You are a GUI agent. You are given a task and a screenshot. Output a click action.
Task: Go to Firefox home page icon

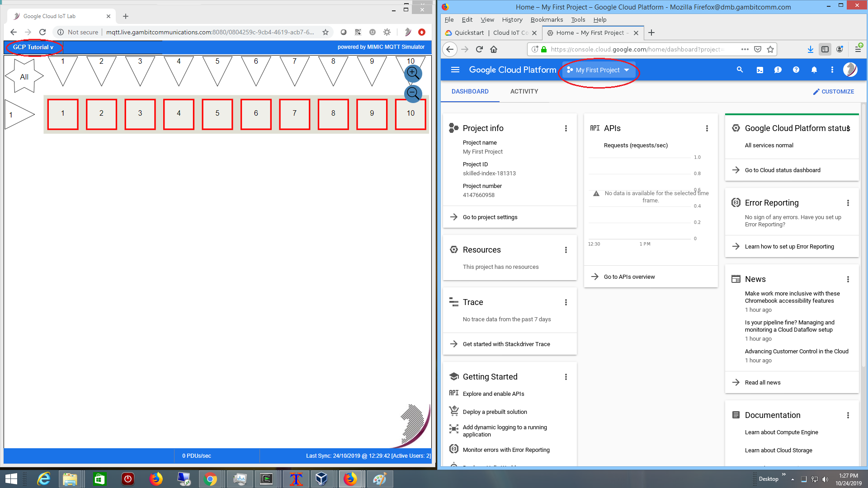pos(494,49)
